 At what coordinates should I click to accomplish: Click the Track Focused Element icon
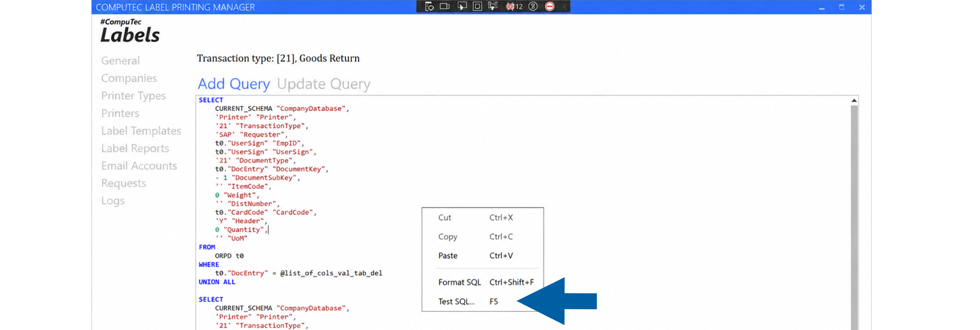point(493,6)
